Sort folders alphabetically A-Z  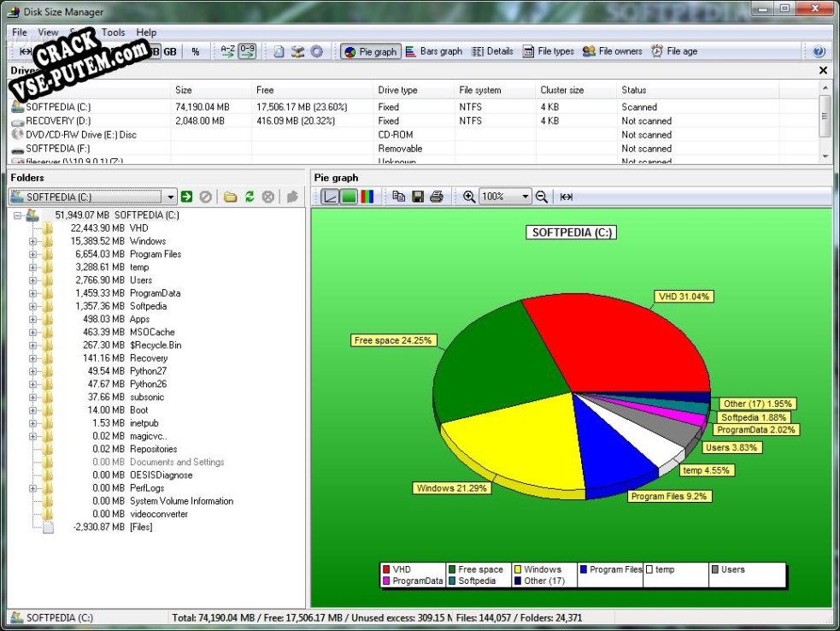227,51
